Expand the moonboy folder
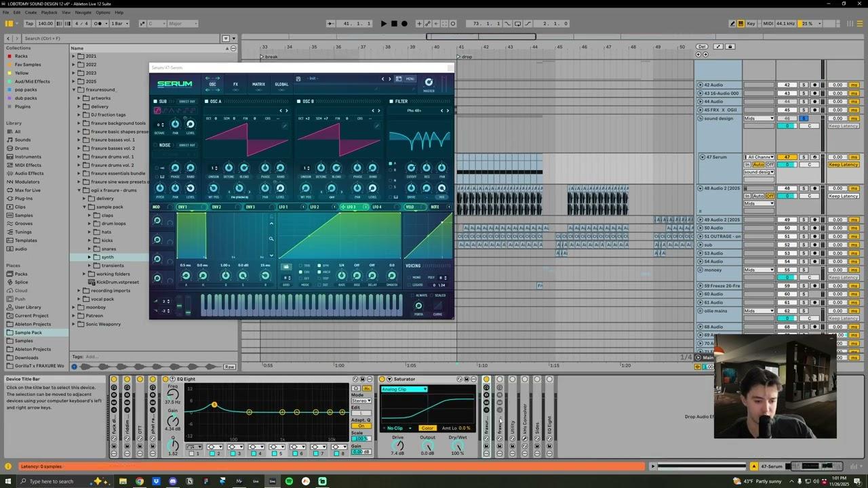The image size is (868, 488). click(73, 307)
